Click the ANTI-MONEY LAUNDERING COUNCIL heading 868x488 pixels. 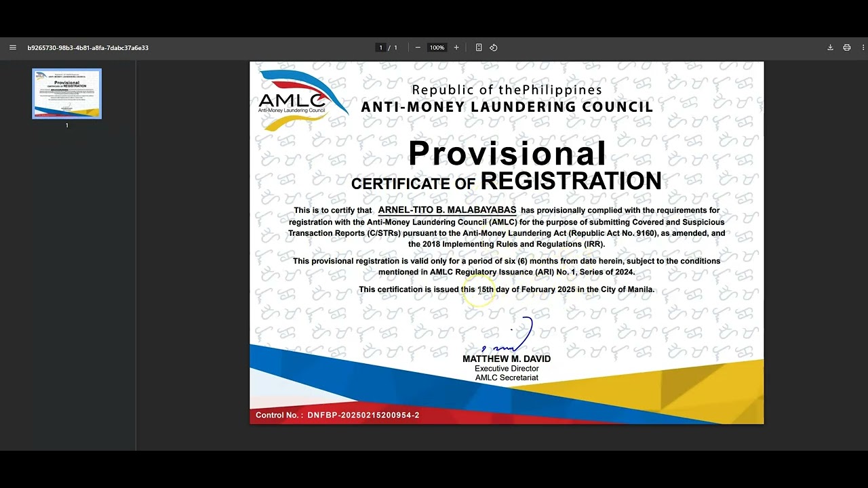pyautogui.click(x=507, y=107)
